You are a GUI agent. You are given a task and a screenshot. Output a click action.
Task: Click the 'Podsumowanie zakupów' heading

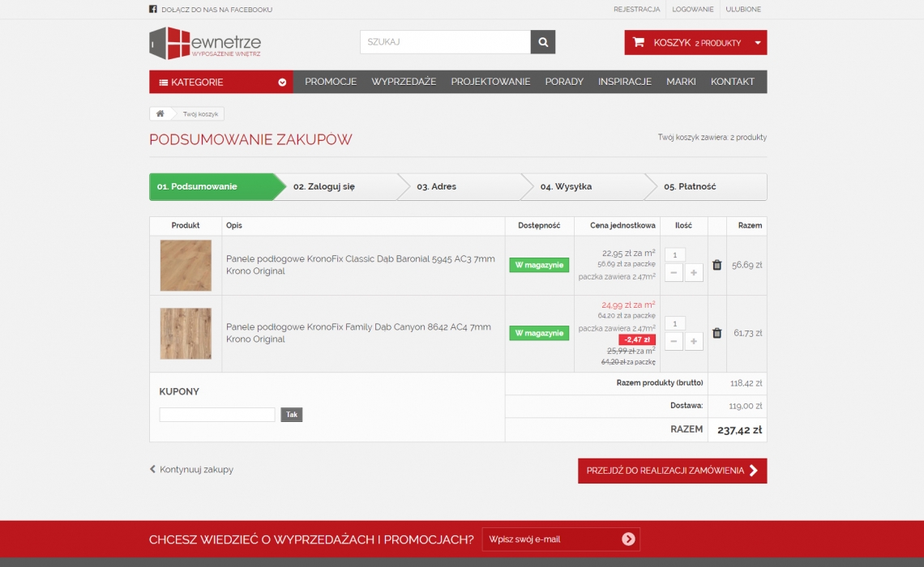click(250, 139)
